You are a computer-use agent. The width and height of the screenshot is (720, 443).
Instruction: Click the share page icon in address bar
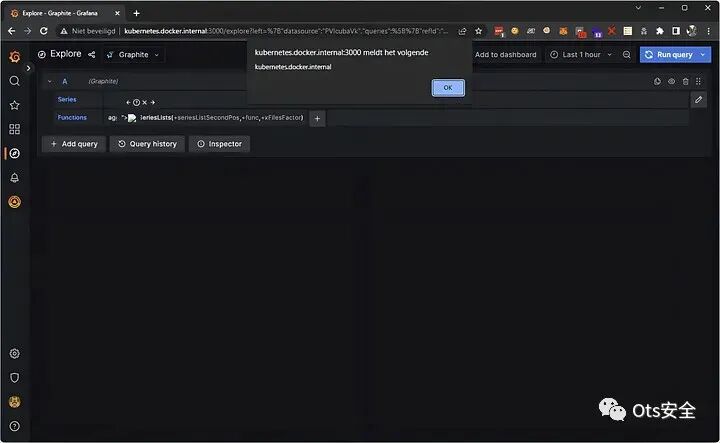tap(462, 31)
